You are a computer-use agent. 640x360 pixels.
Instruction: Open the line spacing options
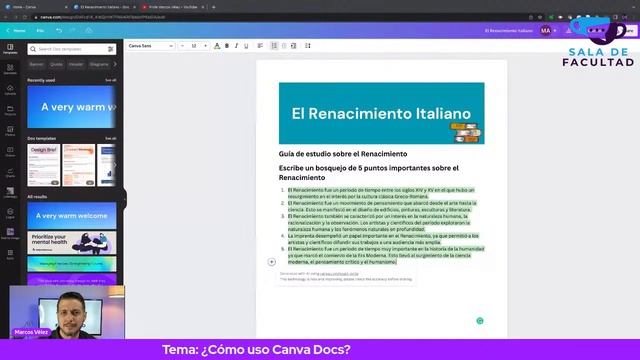[x=308, y=46]
